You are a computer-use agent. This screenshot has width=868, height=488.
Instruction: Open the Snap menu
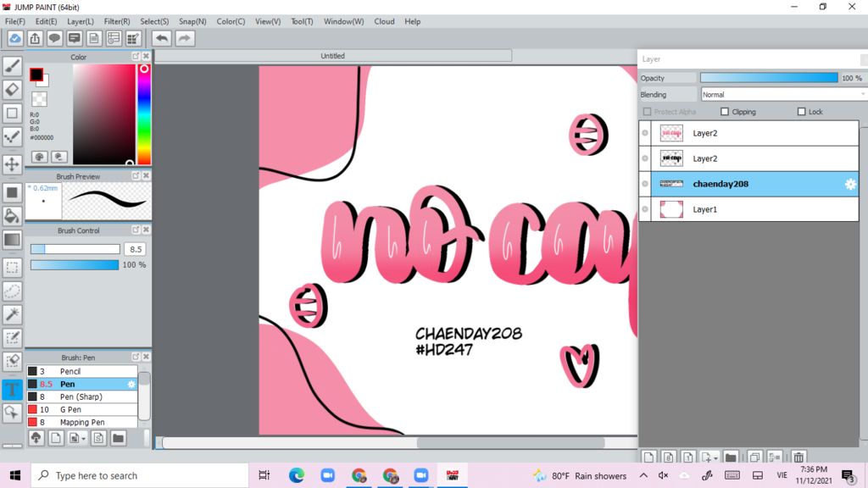[192, 21]
